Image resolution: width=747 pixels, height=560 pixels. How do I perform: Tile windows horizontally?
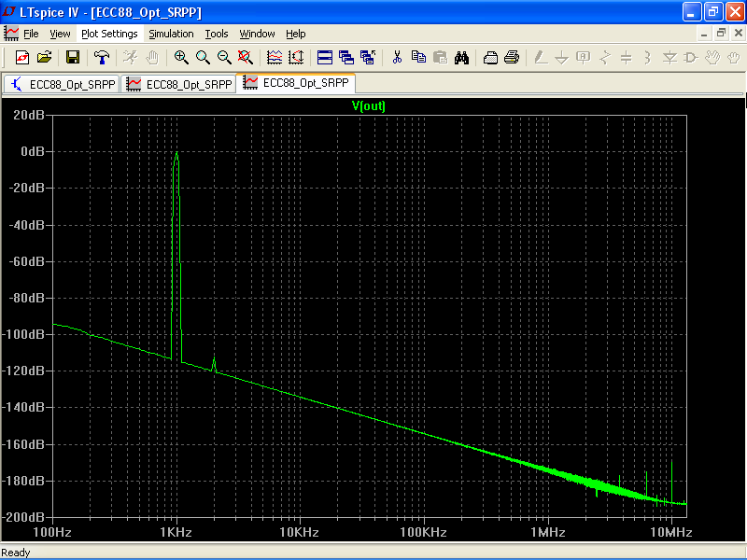pyautogui.click(x=325, y=58)
